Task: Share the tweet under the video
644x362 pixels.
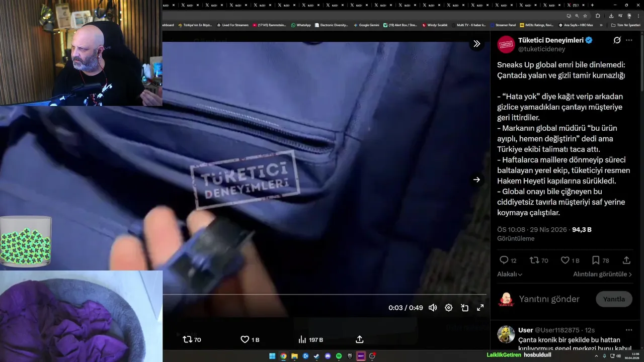Action: 360,340
